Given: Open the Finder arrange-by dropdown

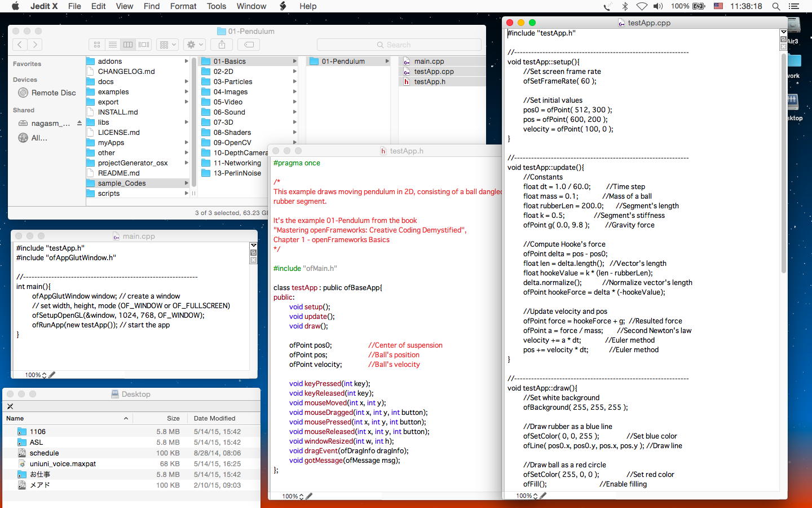Looking at the screenshot, I should (x=167, y=45).
